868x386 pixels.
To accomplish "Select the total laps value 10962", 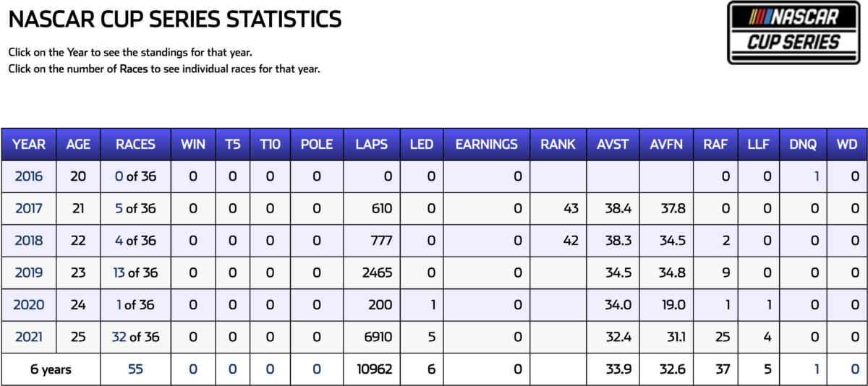I will [x=374, y=369].
